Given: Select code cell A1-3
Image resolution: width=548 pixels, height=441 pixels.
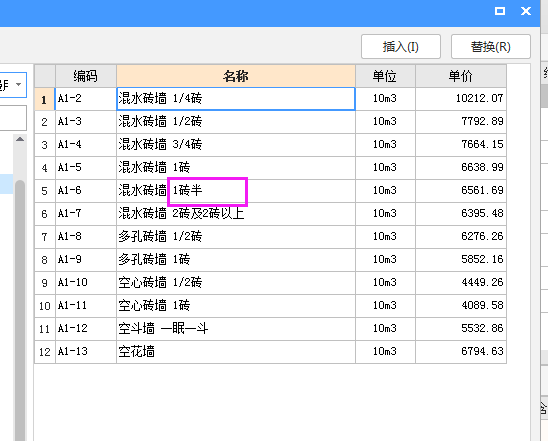Looking at the screenshot, I should pos(86,122).
